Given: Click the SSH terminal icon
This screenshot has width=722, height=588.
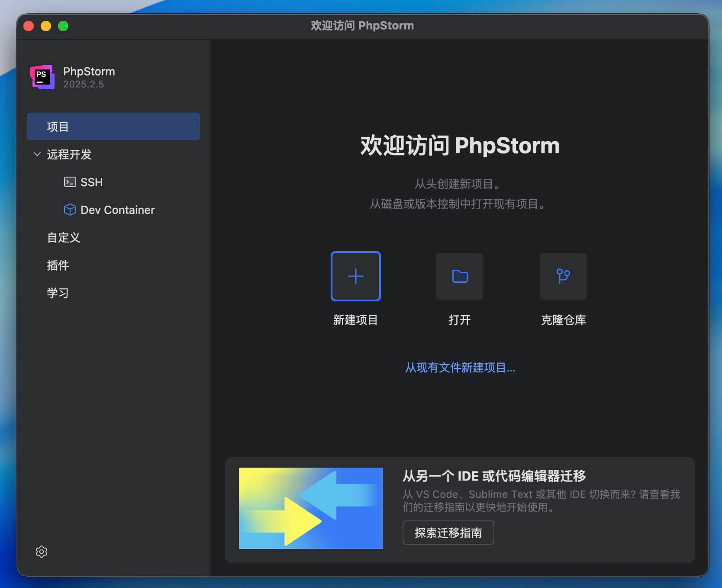Looking at the screenshot, I should point(70,182).
